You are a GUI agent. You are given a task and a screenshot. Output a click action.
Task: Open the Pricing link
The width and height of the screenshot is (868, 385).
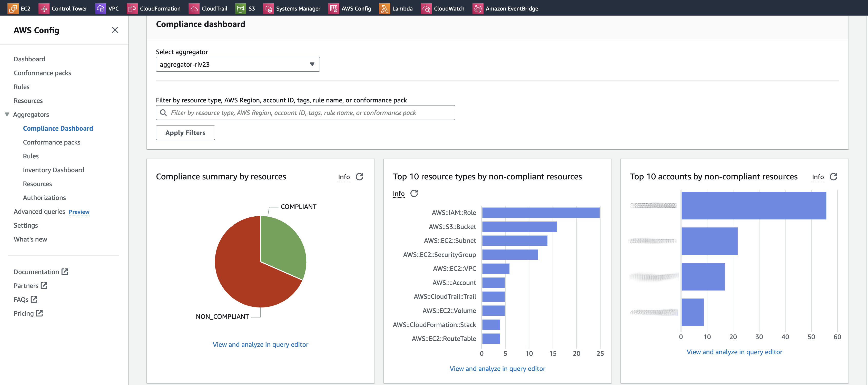pyautogui.click(x=24, y=313)
